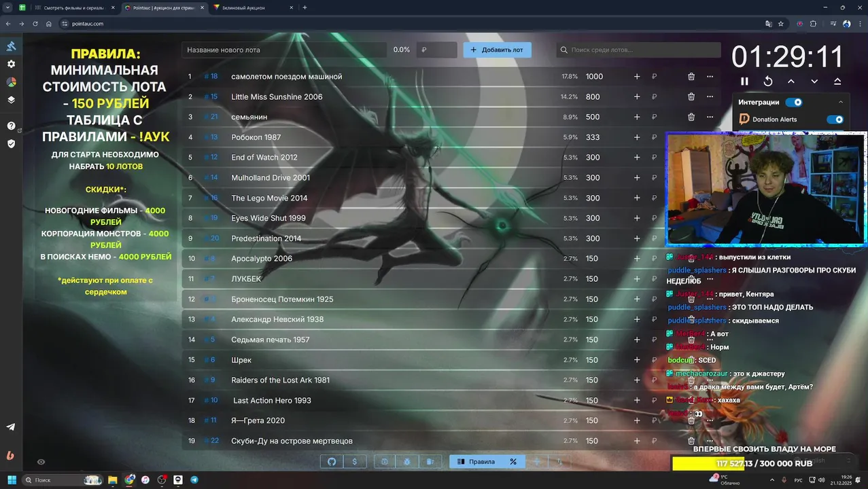The height and width of the screenshot is (489, 868).
Task: Open Windows Start menu
Action: 12,479
